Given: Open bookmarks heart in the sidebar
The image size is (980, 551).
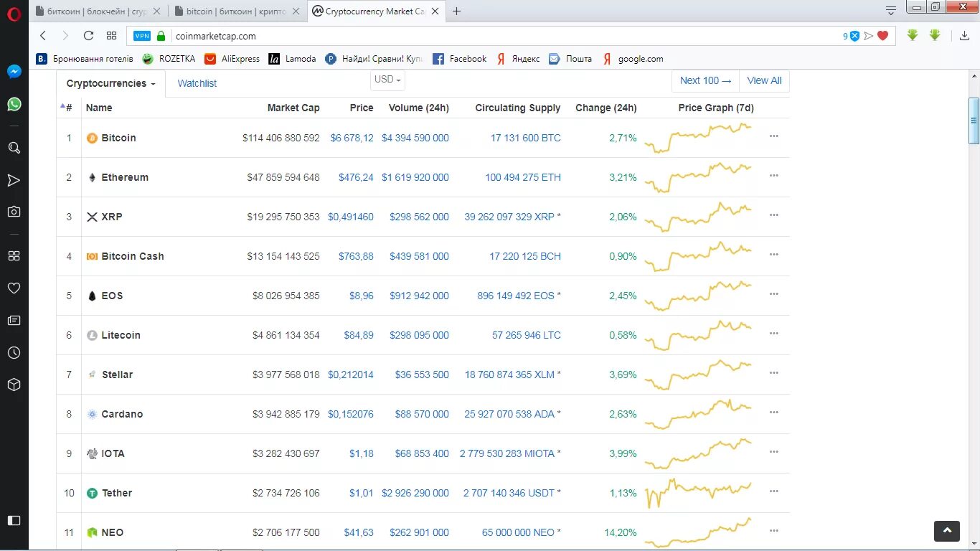Looking at the screenshot, I should point(14,288).
